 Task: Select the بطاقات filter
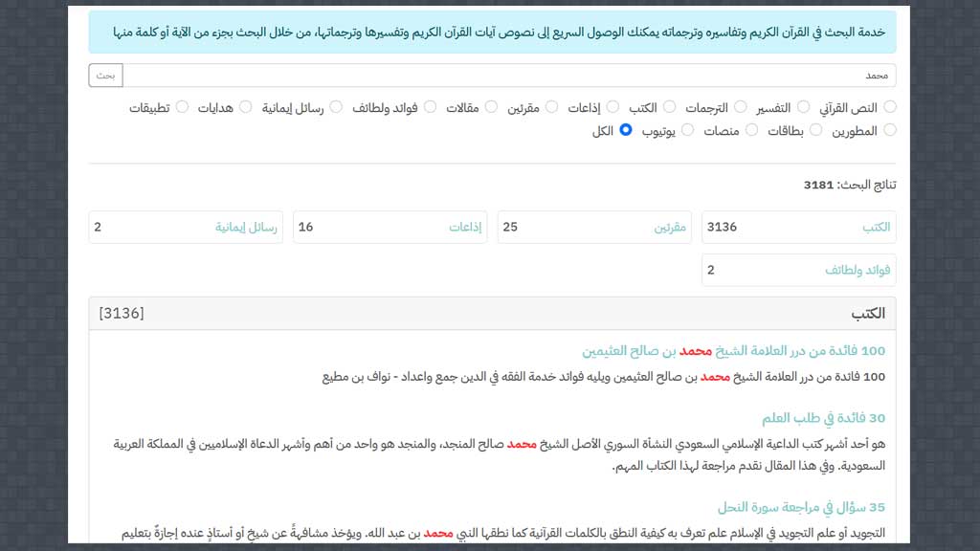pos(817,130)
